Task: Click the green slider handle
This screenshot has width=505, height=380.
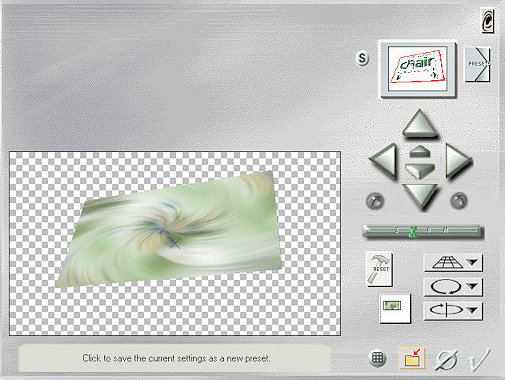Action: [413, 231]
